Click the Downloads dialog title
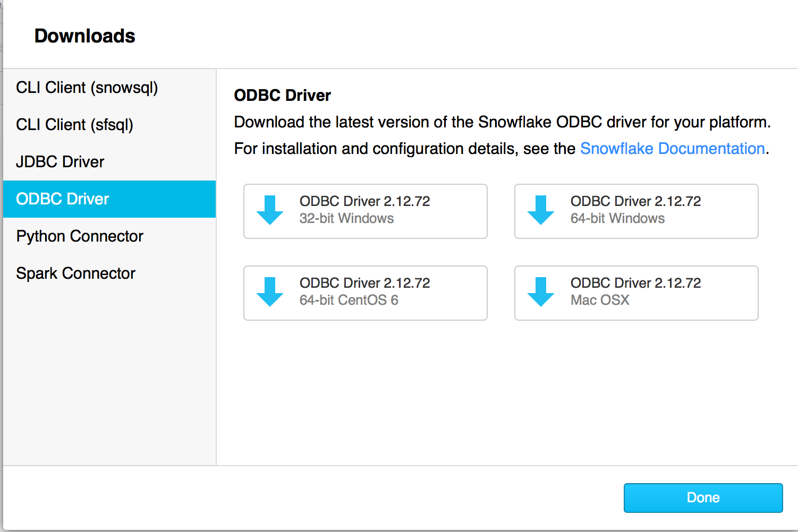Viewport: 798px width, 532px height. tap(84, 36)
